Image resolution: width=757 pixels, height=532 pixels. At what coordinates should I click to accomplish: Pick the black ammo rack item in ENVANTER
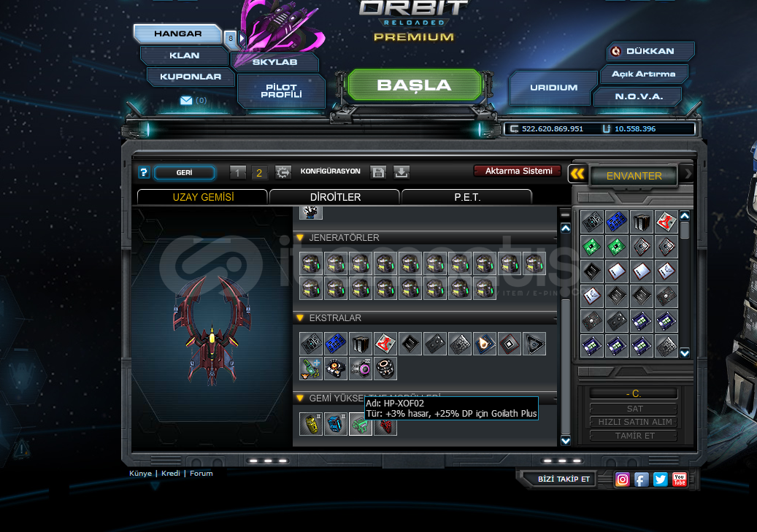pos(642,222)
